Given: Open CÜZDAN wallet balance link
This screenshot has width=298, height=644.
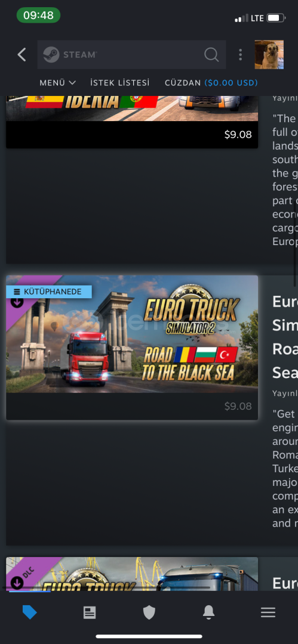Looking at the screenshot, I should click(211, 83).
